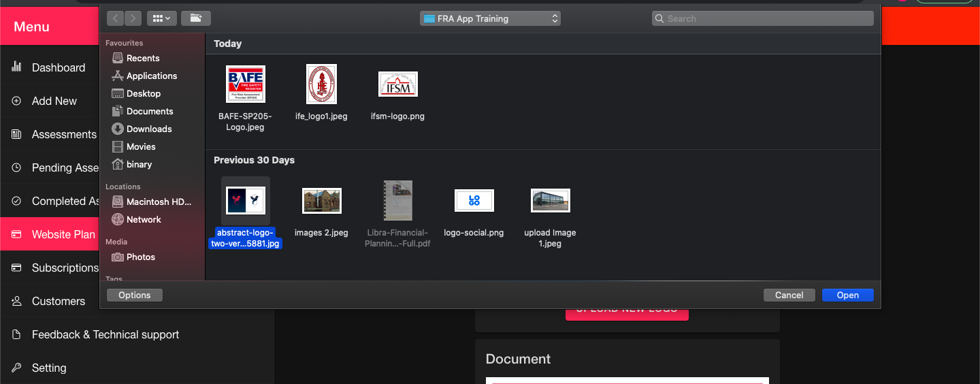The width and height of the screenshot is (980, 384).
Task: Open Completed Assessments menu item
Action: [50, 201]
